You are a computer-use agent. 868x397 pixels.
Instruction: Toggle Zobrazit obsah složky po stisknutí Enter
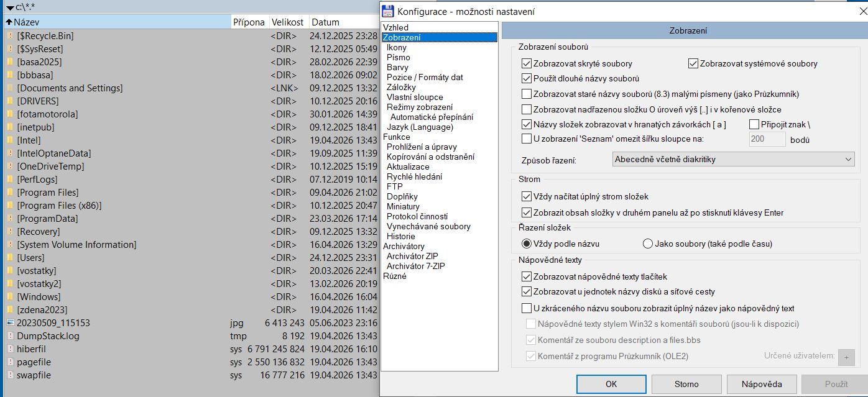(527, 212)
